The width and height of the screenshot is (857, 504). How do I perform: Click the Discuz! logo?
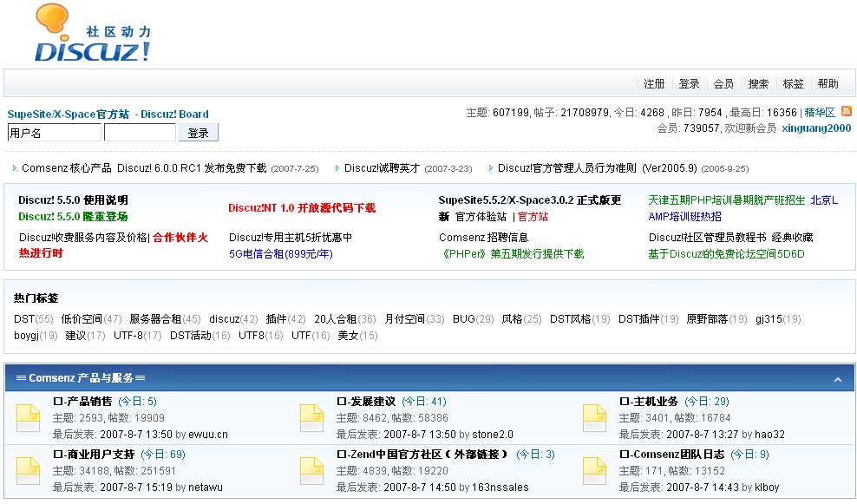click(93, 33)
